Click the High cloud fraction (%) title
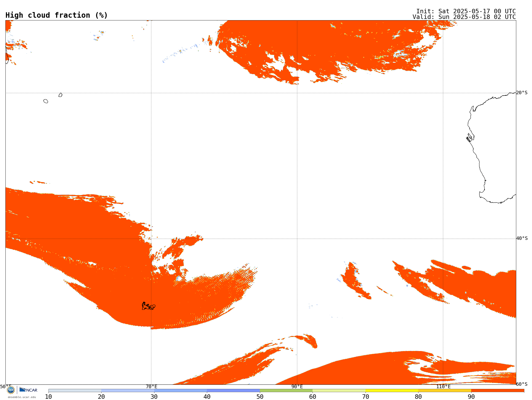The height and width of the screenshot is (400, 532). [57, 15]
